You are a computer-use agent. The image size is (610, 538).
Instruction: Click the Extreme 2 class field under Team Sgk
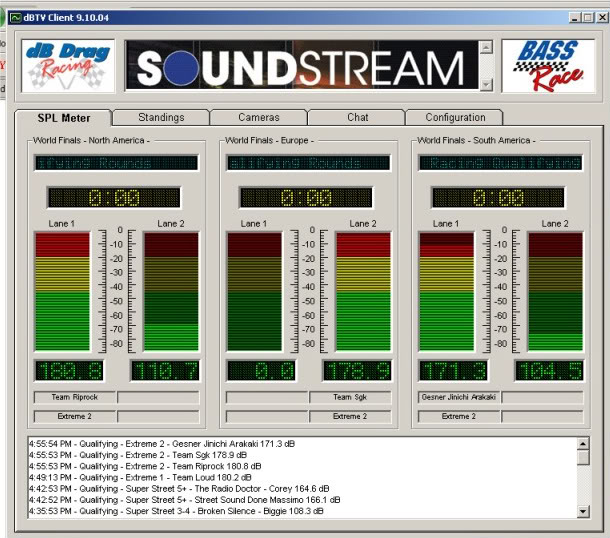[x=350, y=416]
